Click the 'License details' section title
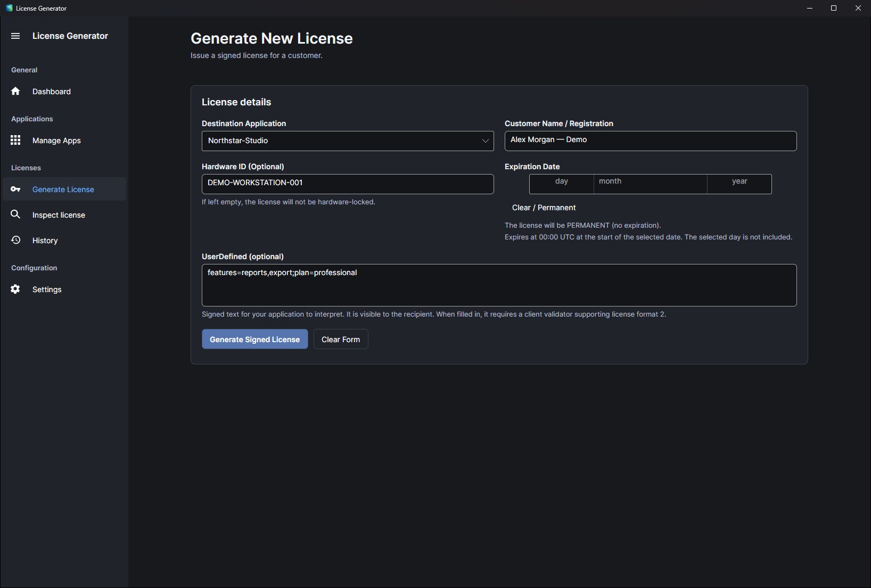 (236, 102)
